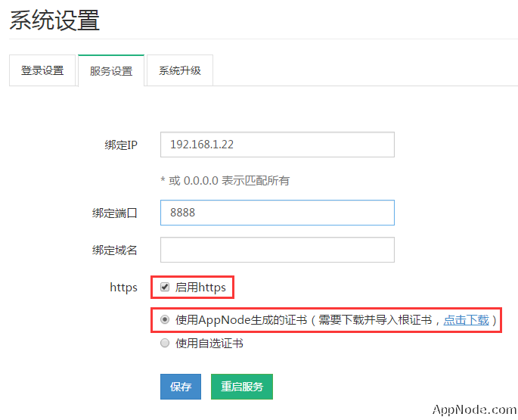The width and height of the screenshot is (518, 420).
Task: Click the https row label
Action: tap(124, 287)
